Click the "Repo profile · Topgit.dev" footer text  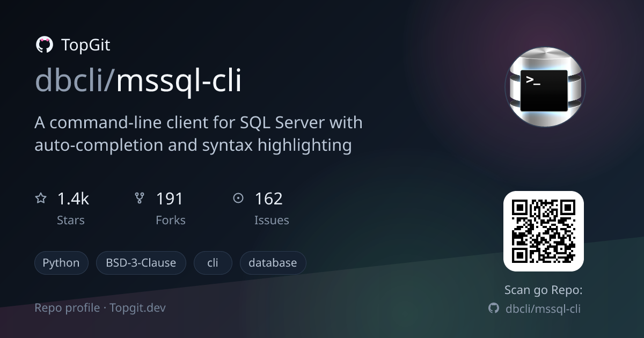(x=100, y=308)
